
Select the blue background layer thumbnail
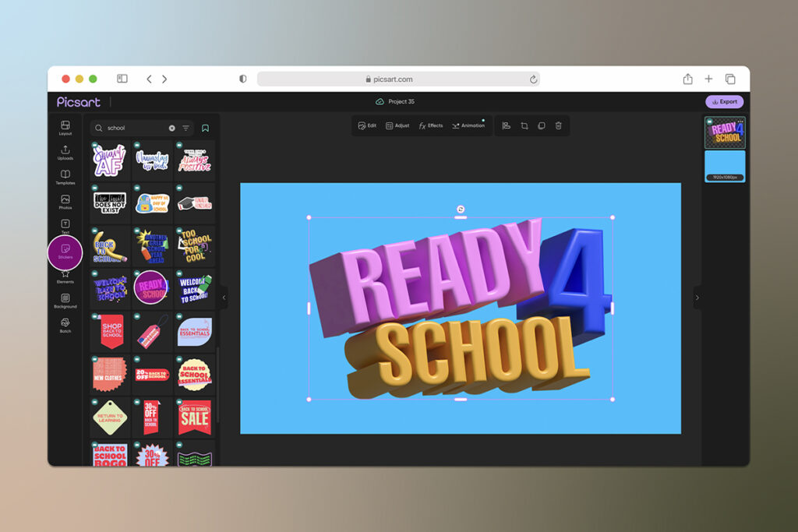725,167
